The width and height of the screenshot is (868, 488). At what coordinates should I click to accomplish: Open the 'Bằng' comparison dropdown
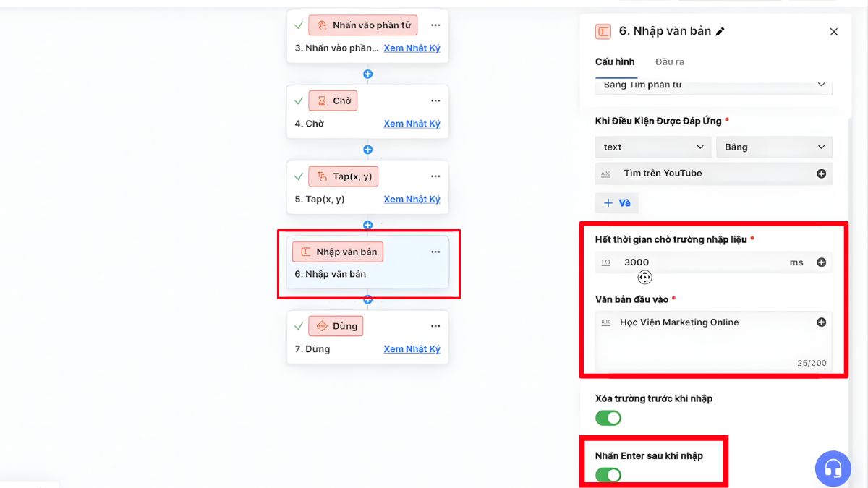pos(774,147)
